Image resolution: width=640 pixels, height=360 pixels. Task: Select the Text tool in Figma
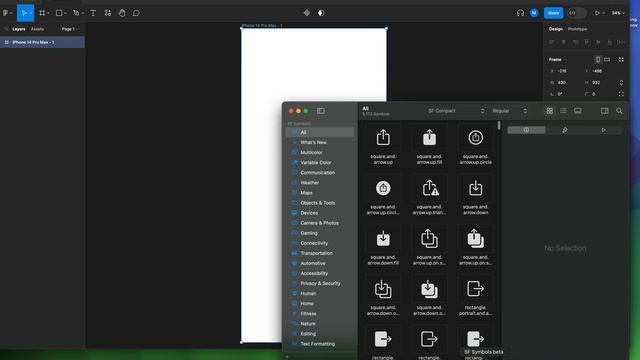(x=93, y=13)
